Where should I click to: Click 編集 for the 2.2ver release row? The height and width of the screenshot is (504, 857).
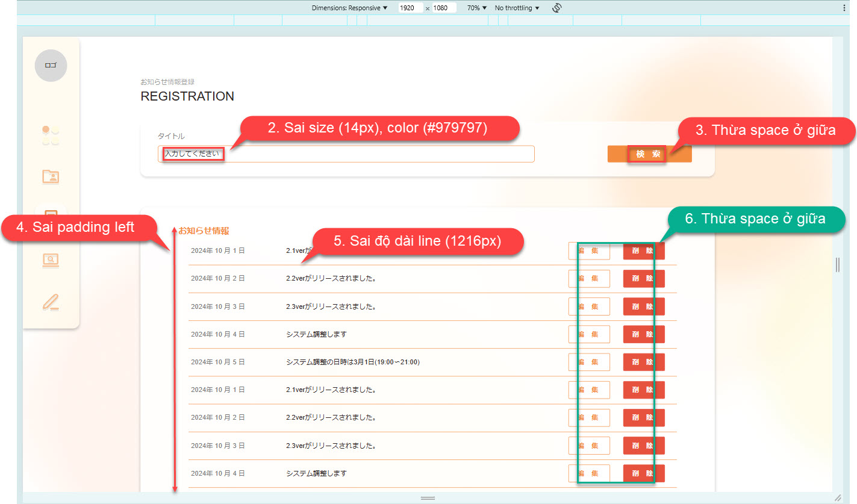[588, 279]
